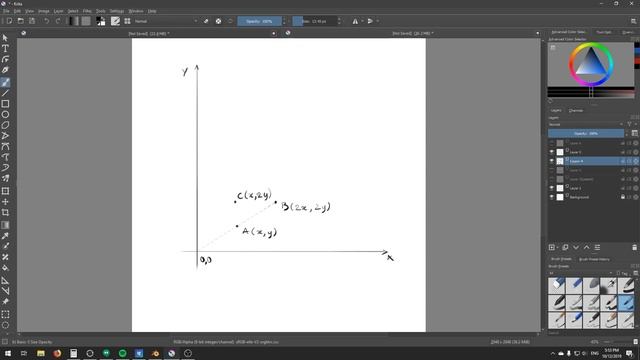Click the Shape Select arrow tool
Viewport: 640px width, 360px height.
(x=5, y=38)
